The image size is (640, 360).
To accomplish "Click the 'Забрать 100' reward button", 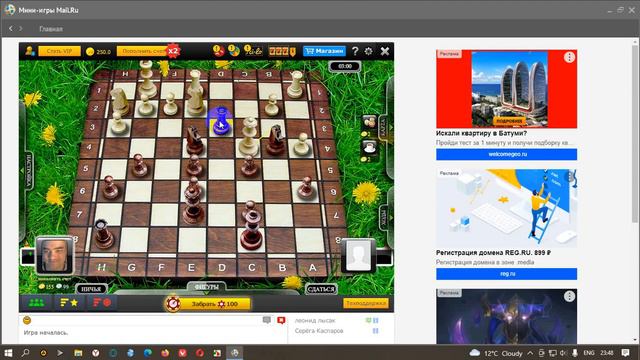I will pos(215,304).
